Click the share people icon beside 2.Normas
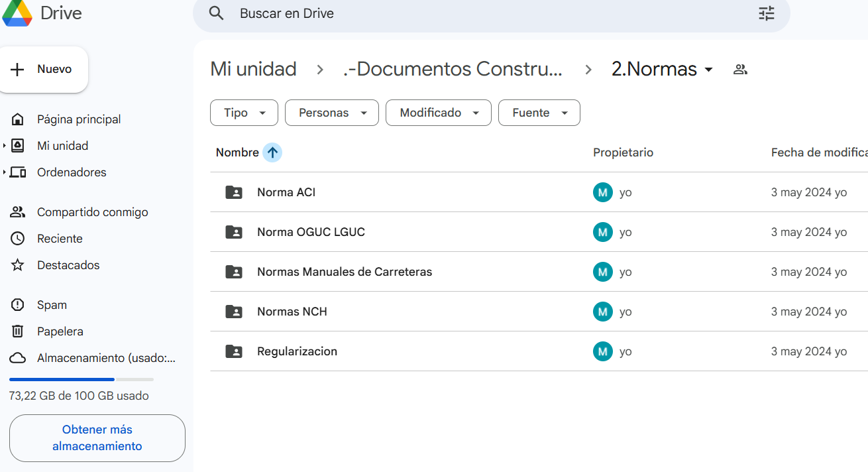This screenshot has width=868, height=472. pyautogui.click(x=740, y=69)
